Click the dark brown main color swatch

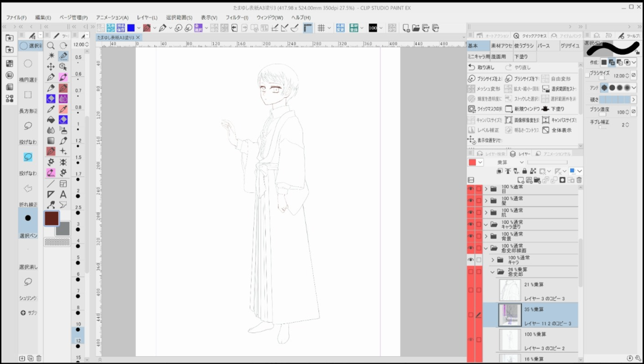tap(51, 217)
